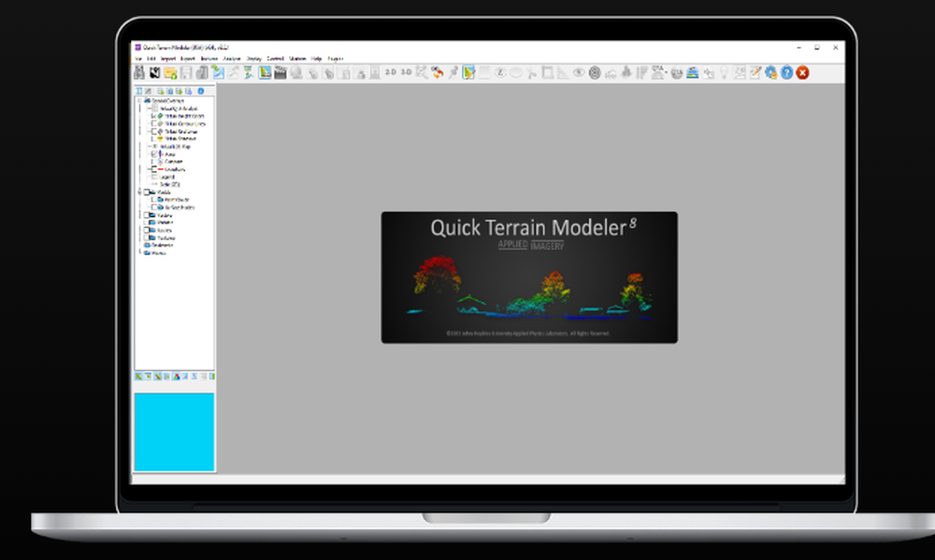Select the Legend tree item

click(167, 177)
